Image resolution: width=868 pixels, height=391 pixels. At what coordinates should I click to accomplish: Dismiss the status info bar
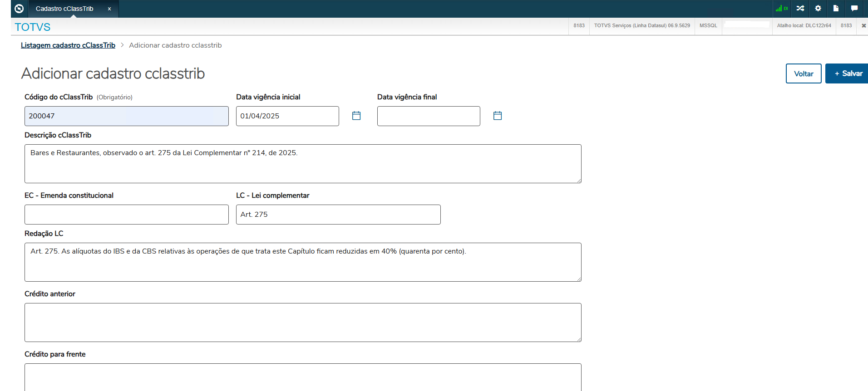[863, 25]
